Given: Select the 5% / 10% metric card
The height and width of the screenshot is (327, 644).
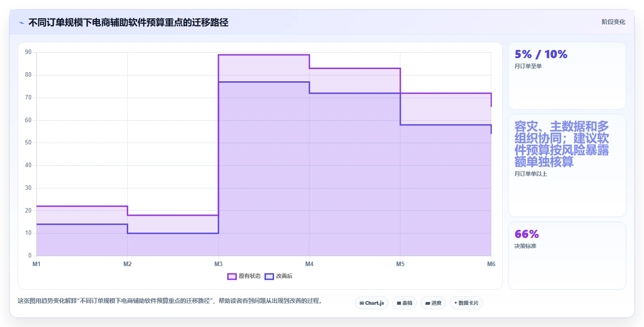Looking at the screenshot, I should (567, 75).
